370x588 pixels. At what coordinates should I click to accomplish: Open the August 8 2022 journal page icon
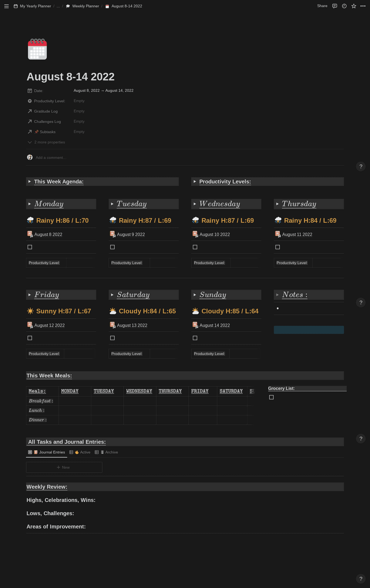click(x=30, y=234)
